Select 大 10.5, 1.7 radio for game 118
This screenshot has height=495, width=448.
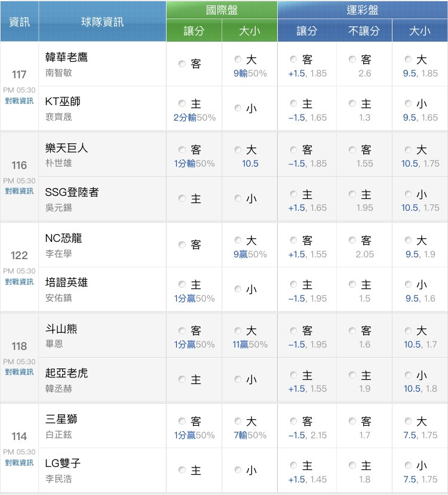(408, 331)
